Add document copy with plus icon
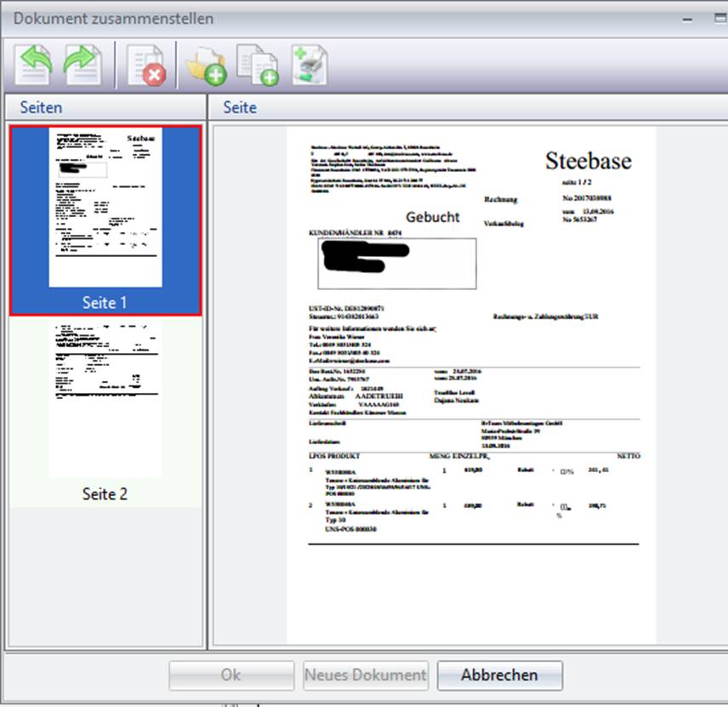This screenshot has height=707, width=728. click(258, 65)
